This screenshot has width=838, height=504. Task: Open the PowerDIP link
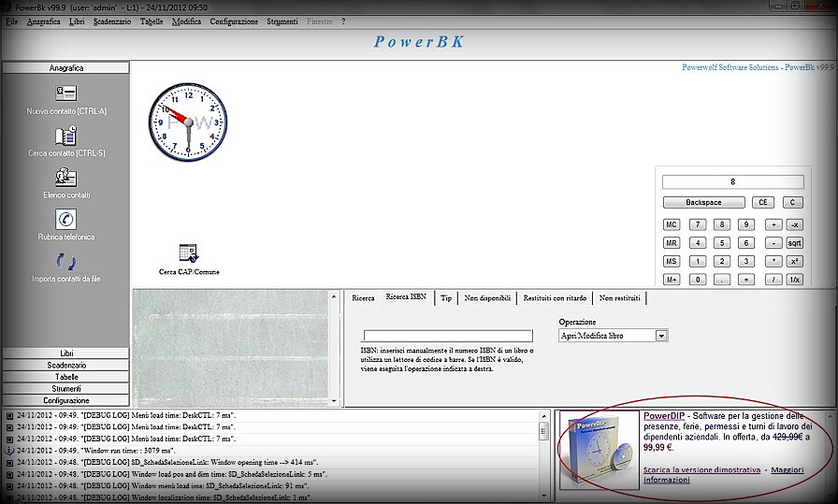point(664,416)
